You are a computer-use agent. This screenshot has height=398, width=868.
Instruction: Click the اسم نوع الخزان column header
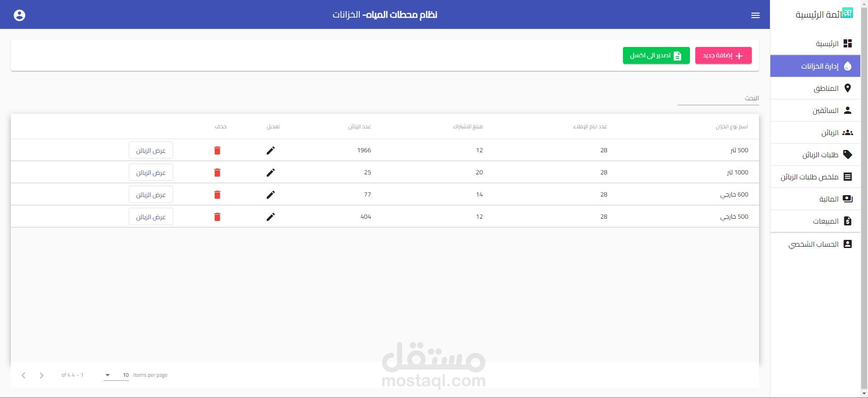pyautogui.click(x=731, y=126)
